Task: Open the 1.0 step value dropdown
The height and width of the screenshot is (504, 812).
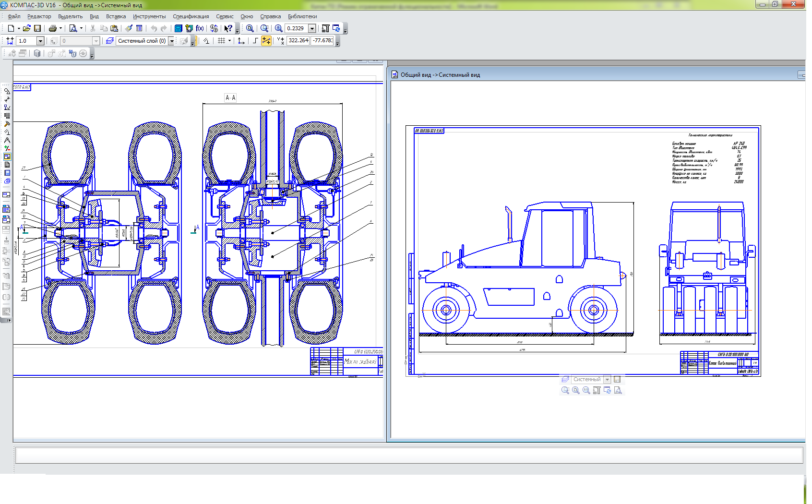Action: point(40,41)
